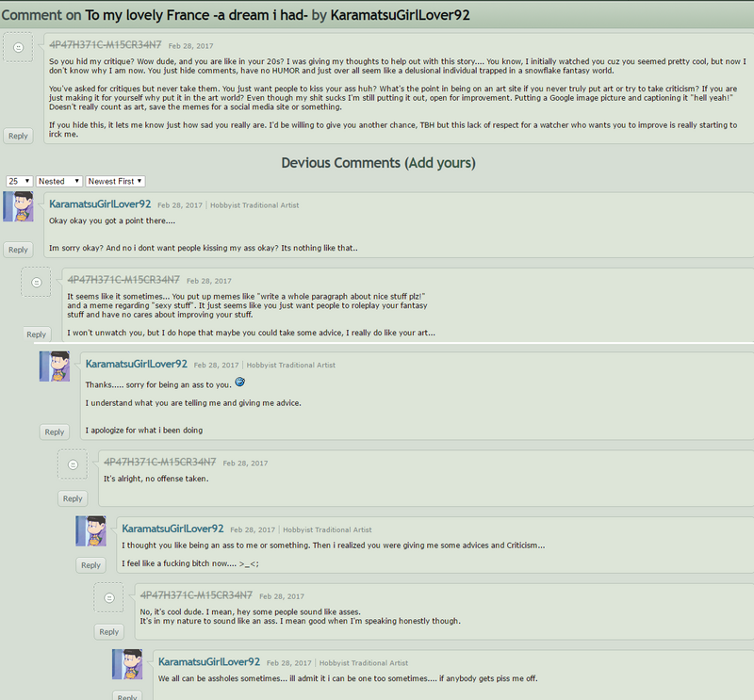The image size is (754, 700).
Task: Reply to the top critique comment
Action: click(x=18, y=136)
